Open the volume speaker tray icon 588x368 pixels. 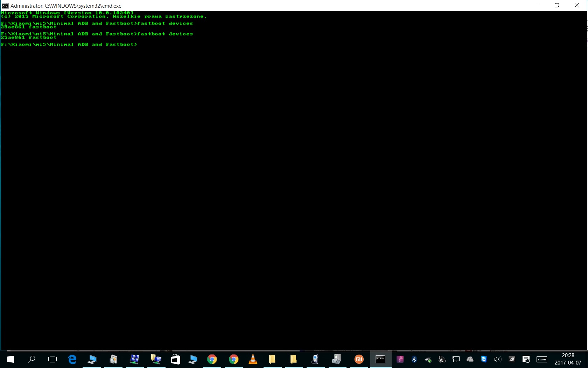point(497,359)
